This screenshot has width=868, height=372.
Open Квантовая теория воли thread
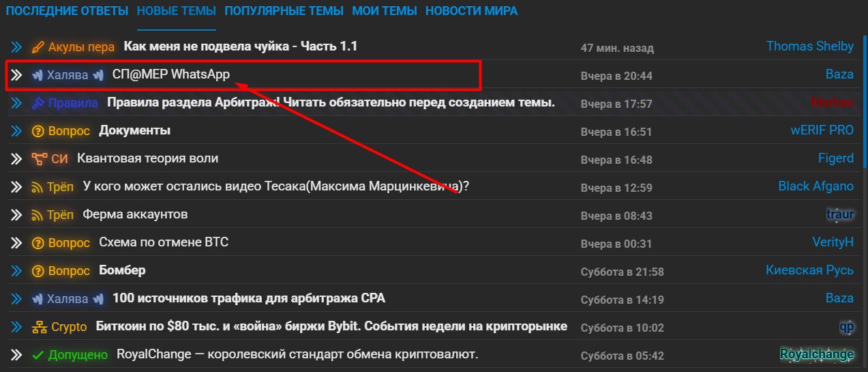pyautogui.click(x=148, y=158)
